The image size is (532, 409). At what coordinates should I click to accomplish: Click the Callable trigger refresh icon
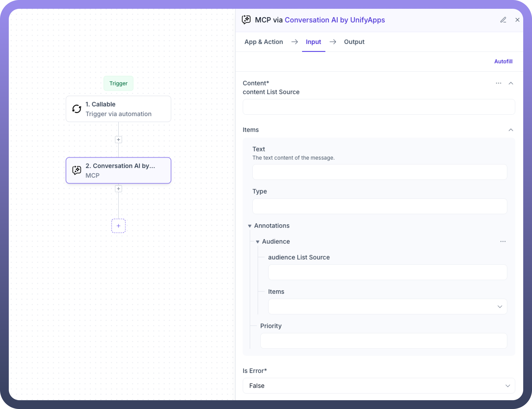tap(77, 109)
